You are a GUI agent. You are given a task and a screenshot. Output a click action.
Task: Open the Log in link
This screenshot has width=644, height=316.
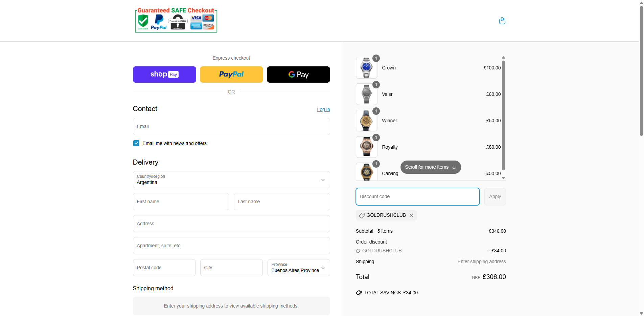(x=323, y=109)
